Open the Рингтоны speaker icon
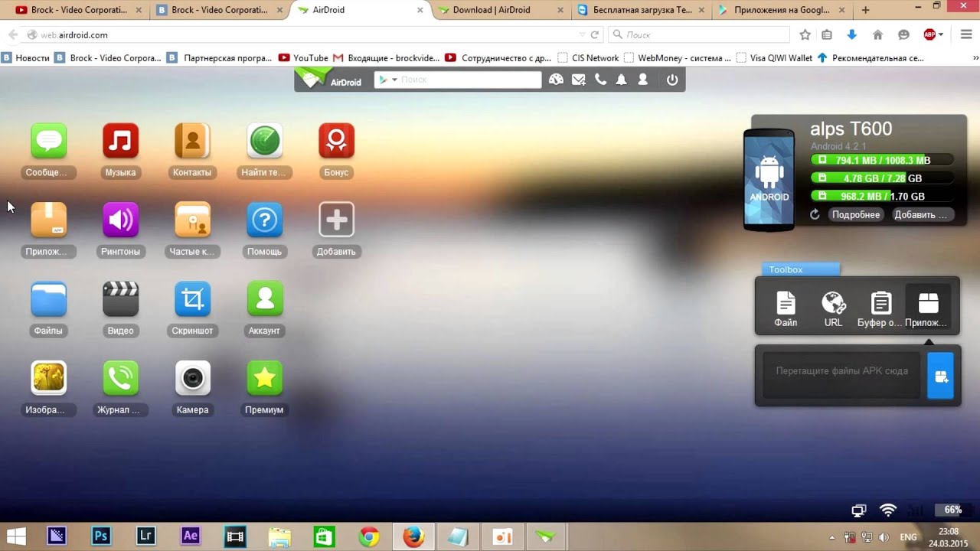 pyautogui.click(x=120, y=220)
